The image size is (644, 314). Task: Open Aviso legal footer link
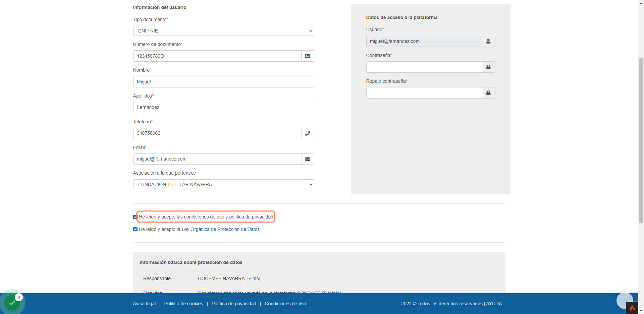[x=144, y=304]
